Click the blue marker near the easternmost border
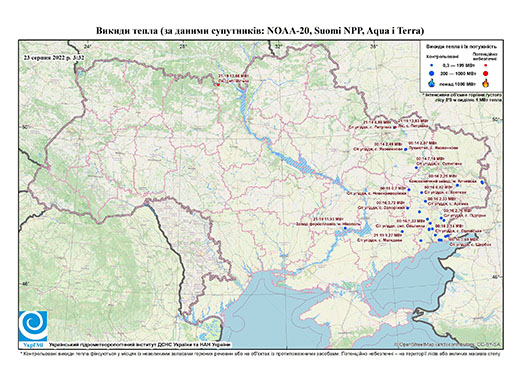 click(482, 182)
